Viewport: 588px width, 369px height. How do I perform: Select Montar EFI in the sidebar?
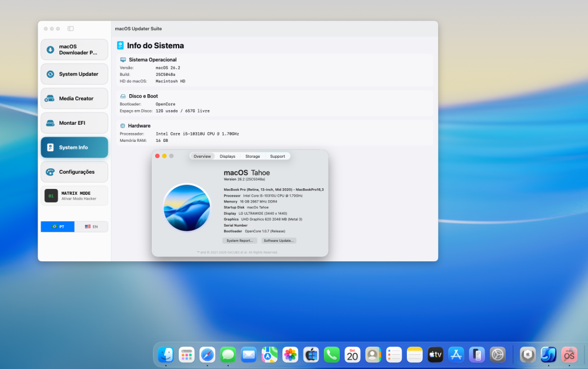(x=74, y=123)
